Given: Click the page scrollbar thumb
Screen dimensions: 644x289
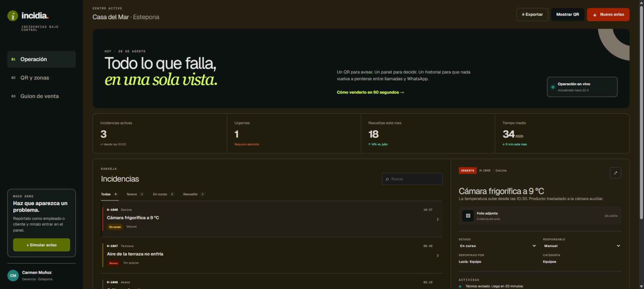Looking at the screenshot, I should point(641,112).
